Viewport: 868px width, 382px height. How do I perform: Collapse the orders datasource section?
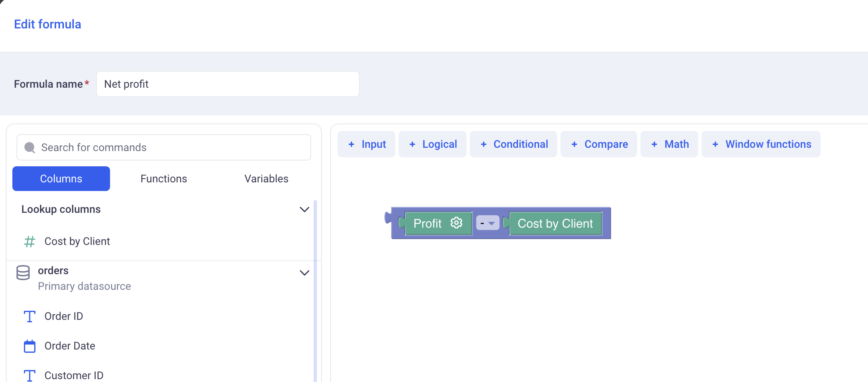[x=304, y=273]
